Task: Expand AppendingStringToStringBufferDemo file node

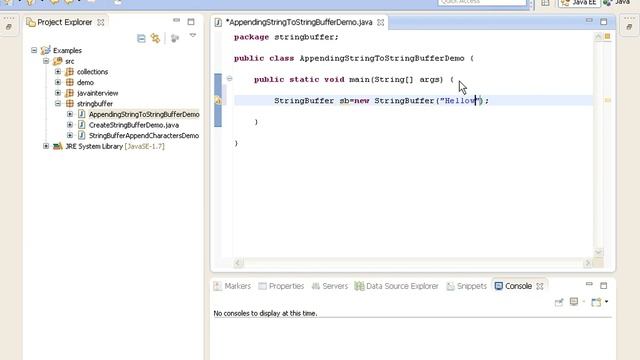Action: (x=70, y=114)
